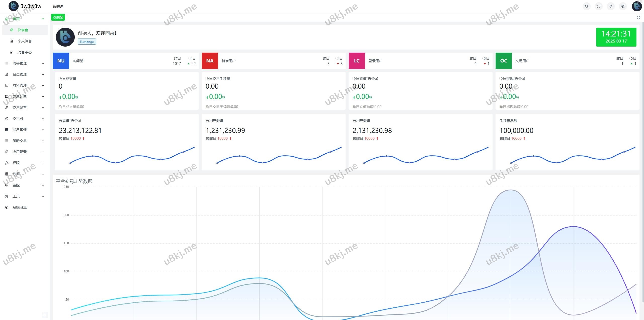Click the green clock widget
The width and height of the screenshot is (644, 320).
(x=616, y=37)
